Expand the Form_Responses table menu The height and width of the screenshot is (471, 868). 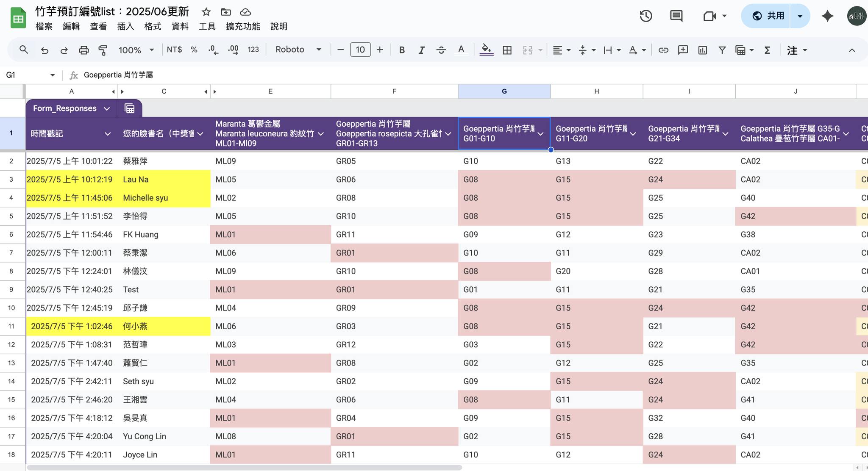tap(107, 108)
